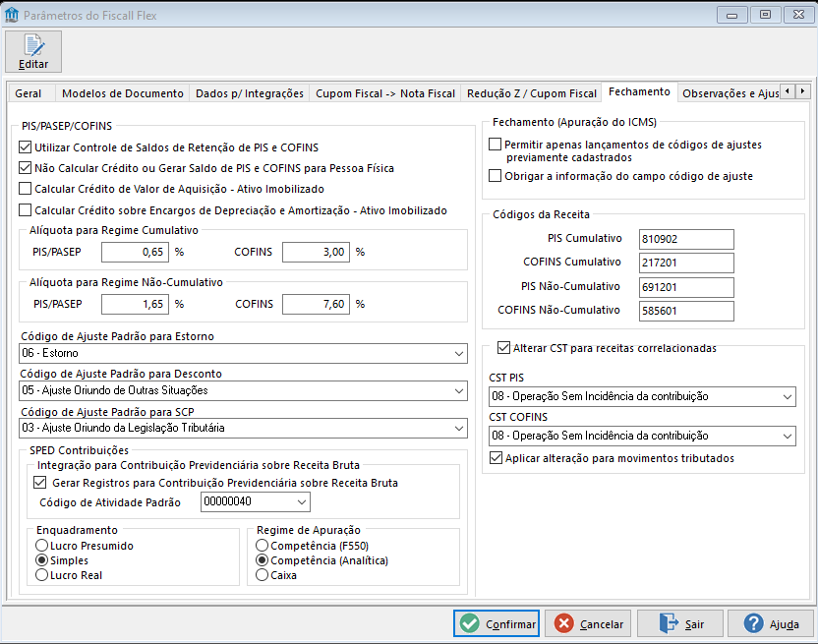818x644 pixels.
Task: Choose Competência (F550) regime
Action: point(262,546)
